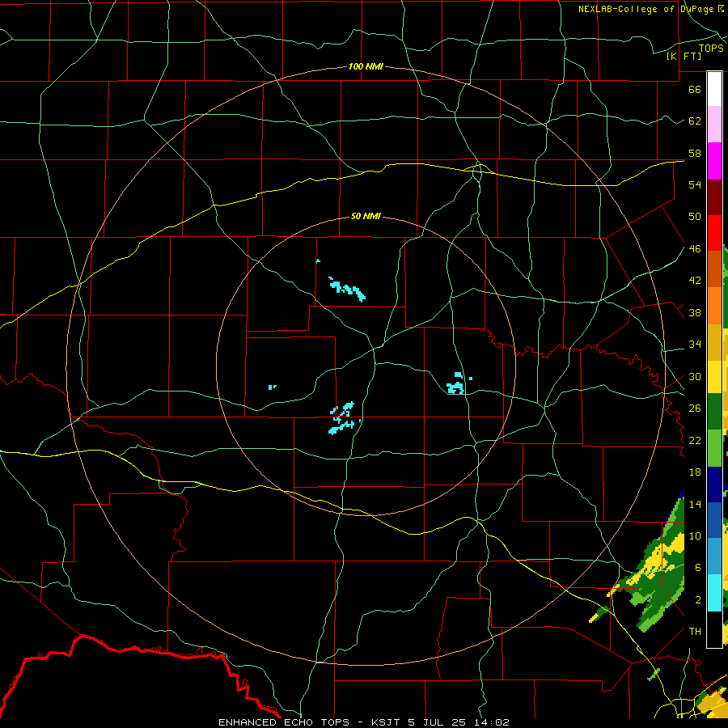Click the black TH swatch on the scale
This screenshot has width=728, height=728.
pos(714,629)
